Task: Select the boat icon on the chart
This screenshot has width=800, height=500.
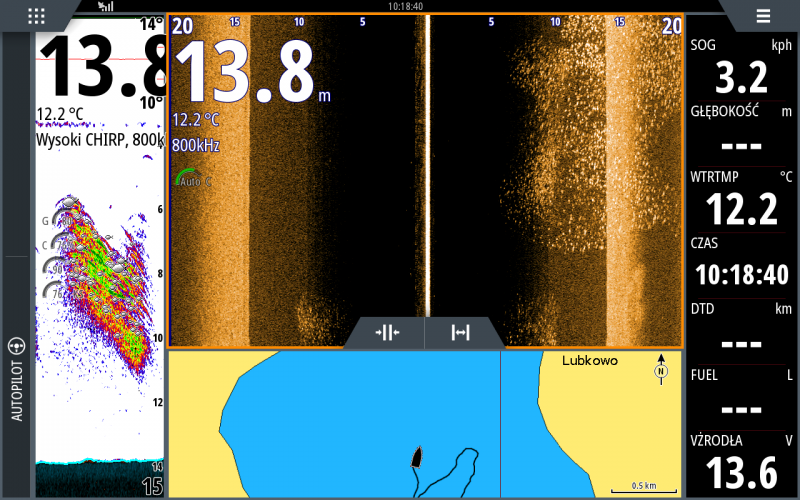Action: click(417, 459)
